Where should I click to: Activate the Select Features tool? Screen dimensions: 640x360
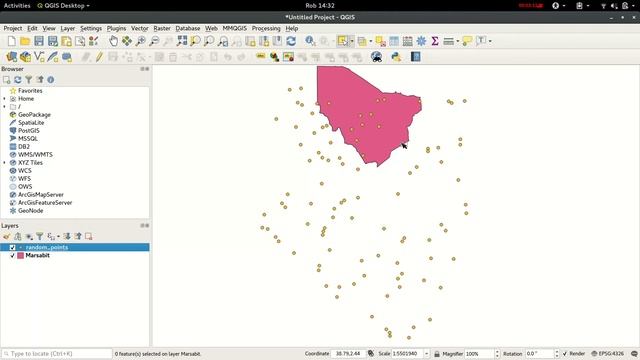tap(342, 41)
